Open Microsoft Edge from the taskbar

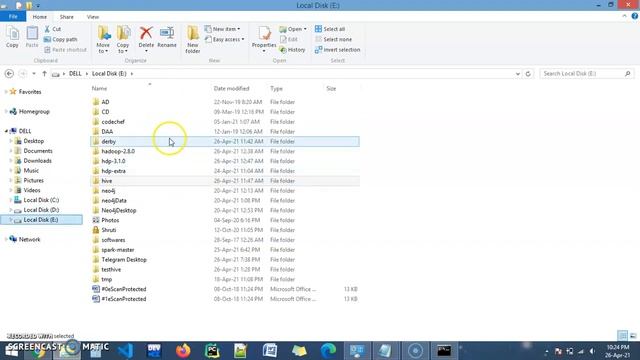[x=328, y=351]
